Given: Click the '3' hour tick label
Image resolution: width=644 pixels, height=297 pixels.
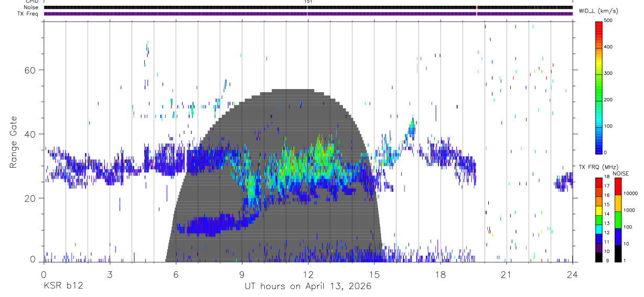Looking at the screenshot, I should (x=110, y=274).
